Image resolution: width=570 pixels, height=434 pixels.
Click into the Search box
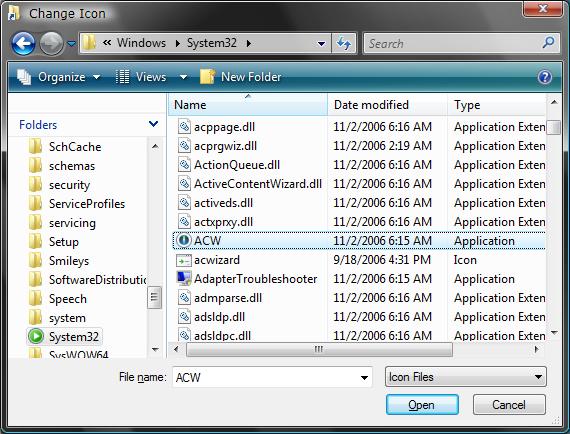click(452, 44)
